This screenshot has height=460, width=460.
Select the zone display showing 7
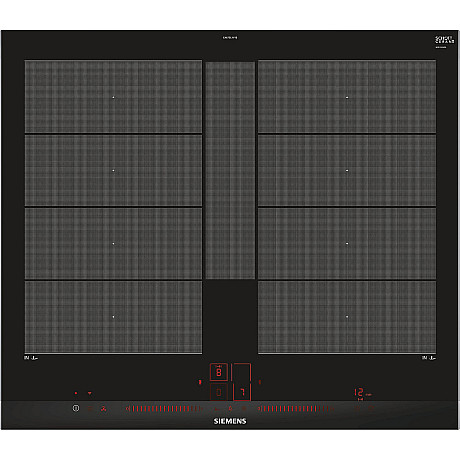click(x=242, y=392)
